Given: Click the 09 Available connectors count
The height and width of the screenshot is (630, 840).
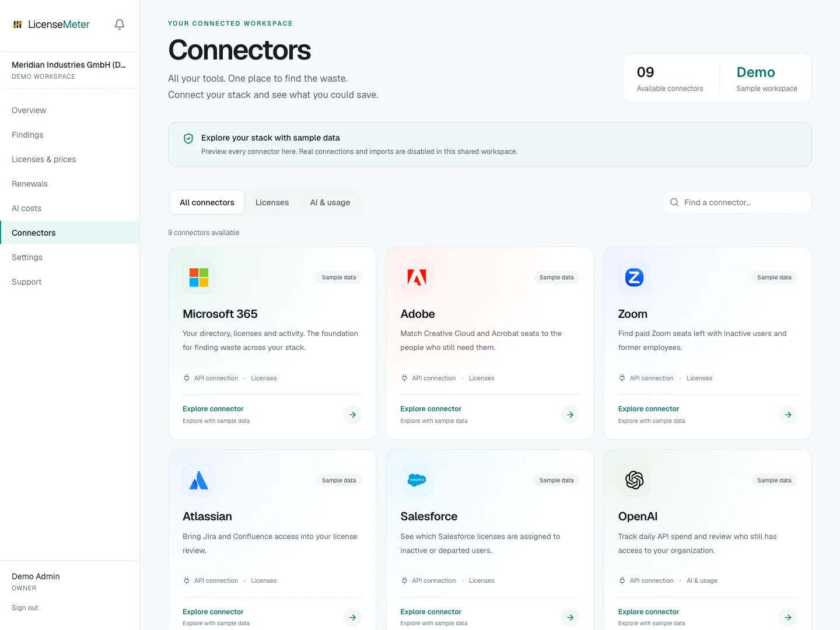Looking at the screenshot, I should pos(670,78).
